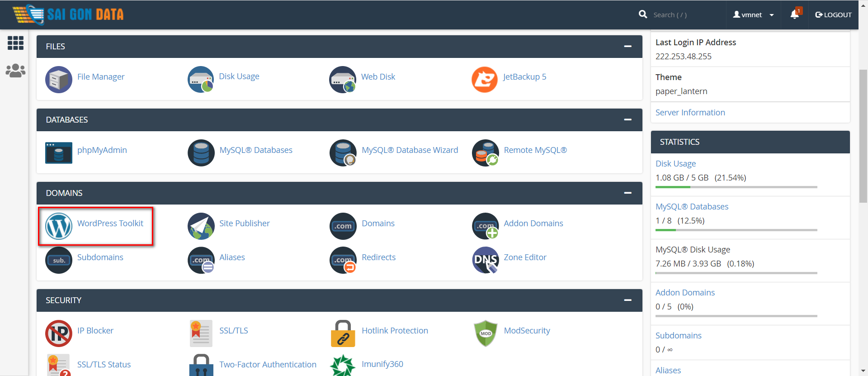Collapse the SECURITY section

pyautogui.click(x=627, y=300)
